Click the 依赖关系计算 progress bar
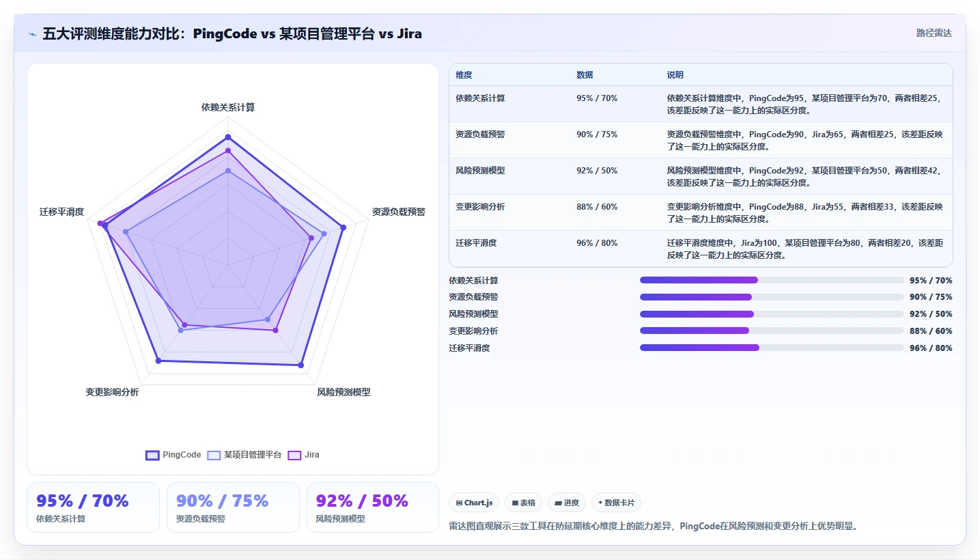980x560 pixels. tap(772, 280)
